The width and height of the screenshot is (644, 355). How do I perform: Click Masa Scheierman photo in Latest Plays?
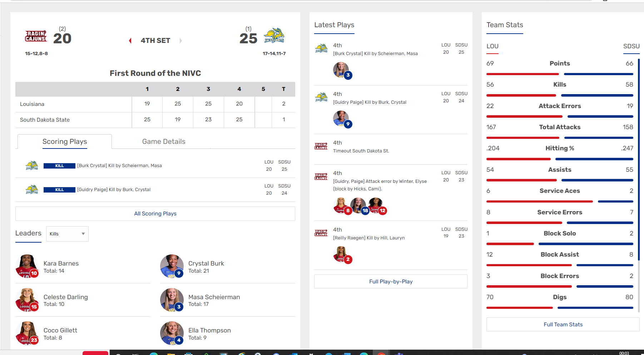[x=341, y=70]
